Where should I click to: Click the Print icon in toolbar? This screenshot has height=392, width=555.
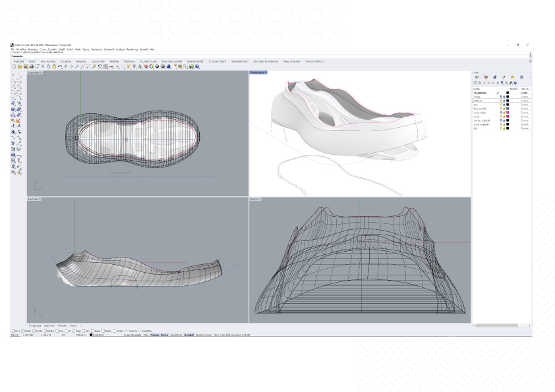click(x=31, y=67)
